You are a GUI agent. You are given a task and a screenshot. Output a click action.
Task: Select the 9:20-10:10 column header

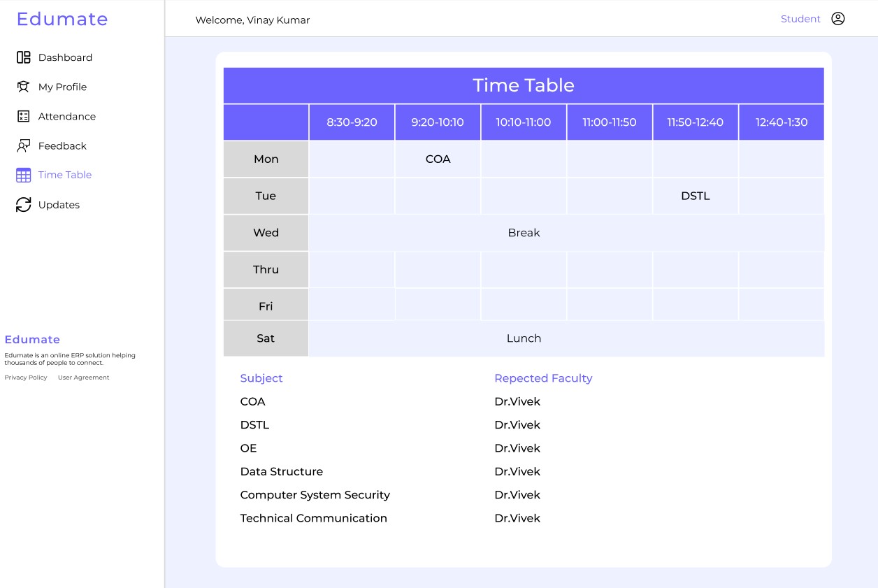[438, 122]
